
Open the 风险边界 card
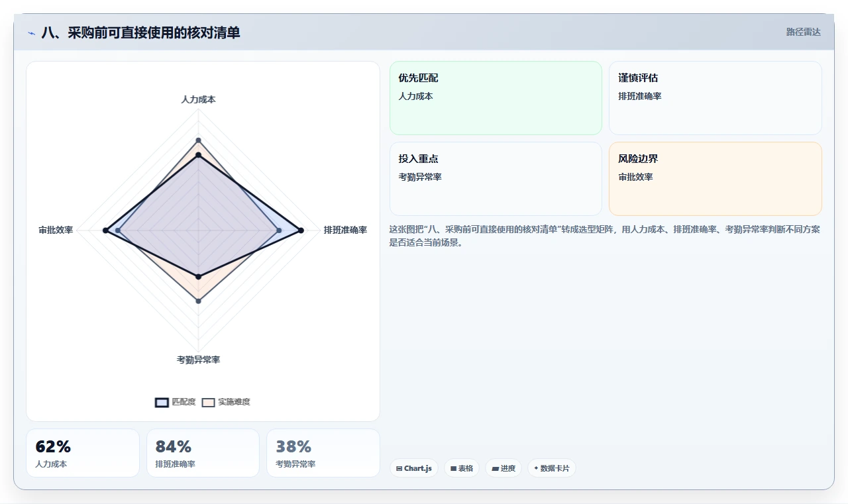pos(715,179)
